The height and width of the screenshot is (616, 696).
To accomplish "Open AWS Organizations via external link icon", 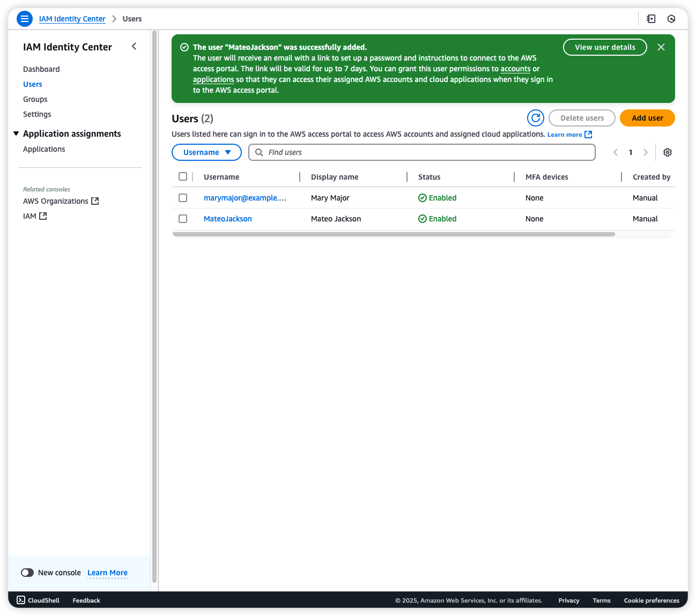I will pyautogui.click(x=95, y=201).
